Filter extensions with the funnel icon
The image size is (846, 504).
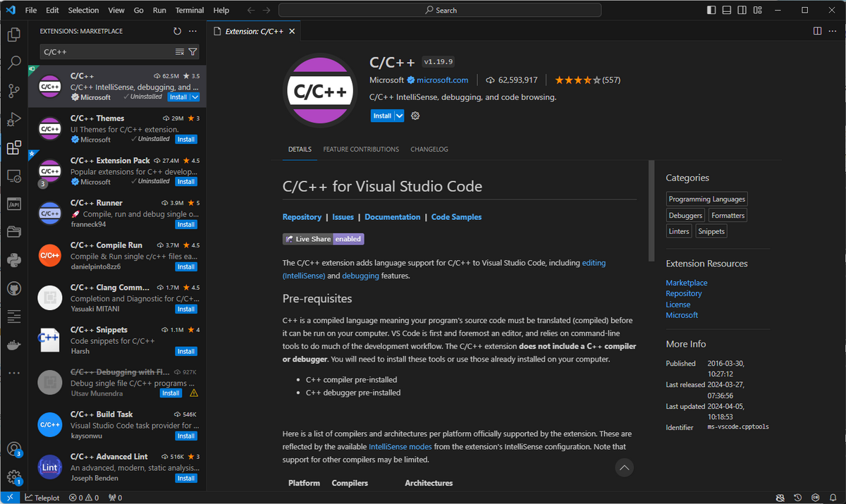[x=192, y=51]
